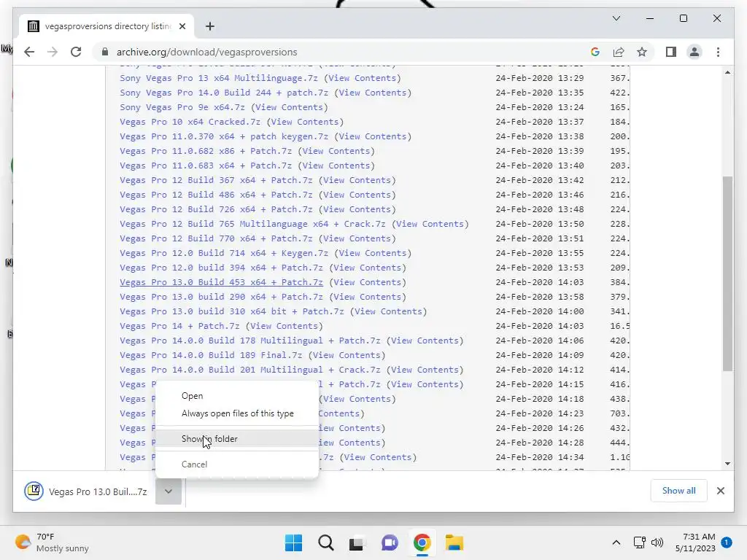Click the vertical scrollbar thumb
This screenshot has height=560, width=747.
727,273
